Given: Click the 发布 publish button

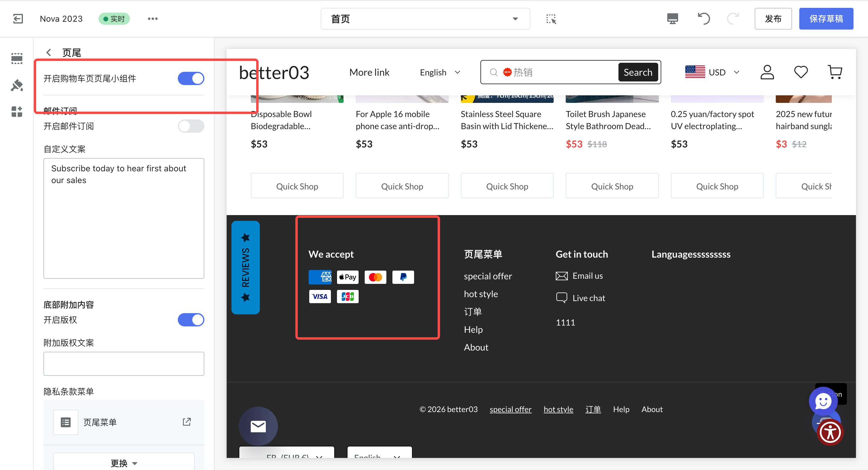Looking at the screenshot, I should [x=773, y=18].
